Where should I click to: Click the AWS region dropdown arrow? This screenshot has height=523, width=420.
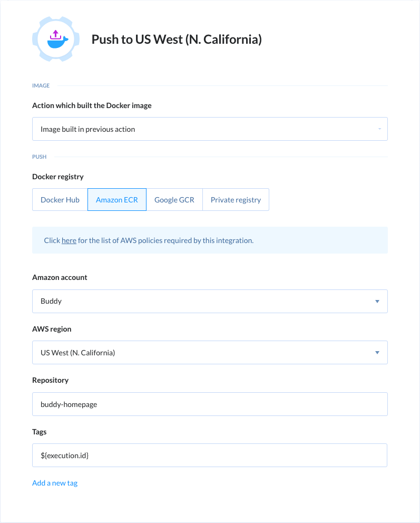(x=377, y=353)
